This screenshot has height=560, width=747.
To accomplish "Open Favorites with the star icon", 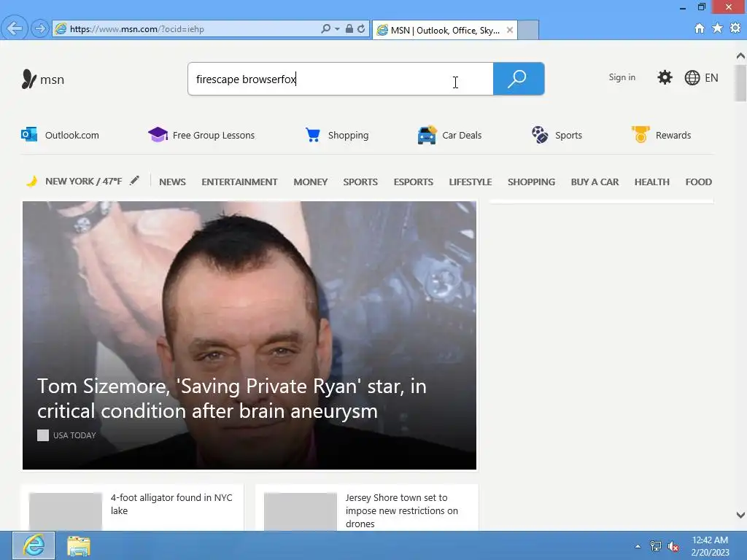I will pyautogui.click(x=717, y=28).
